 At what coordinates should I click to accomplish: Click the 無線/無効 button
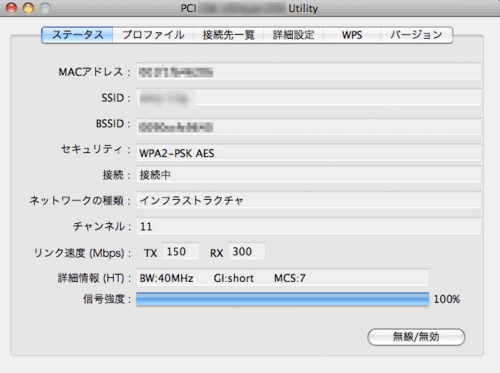pos(416,337)
